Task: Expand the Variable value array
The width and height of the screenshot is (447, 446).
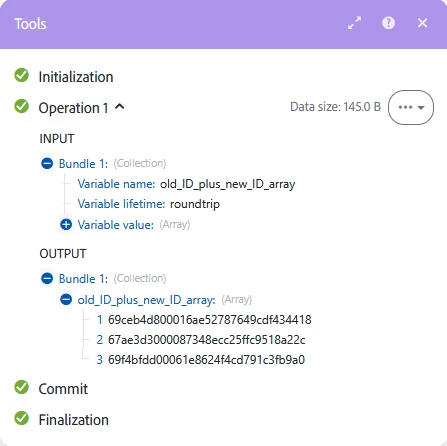Action: [x=66, y=224]
